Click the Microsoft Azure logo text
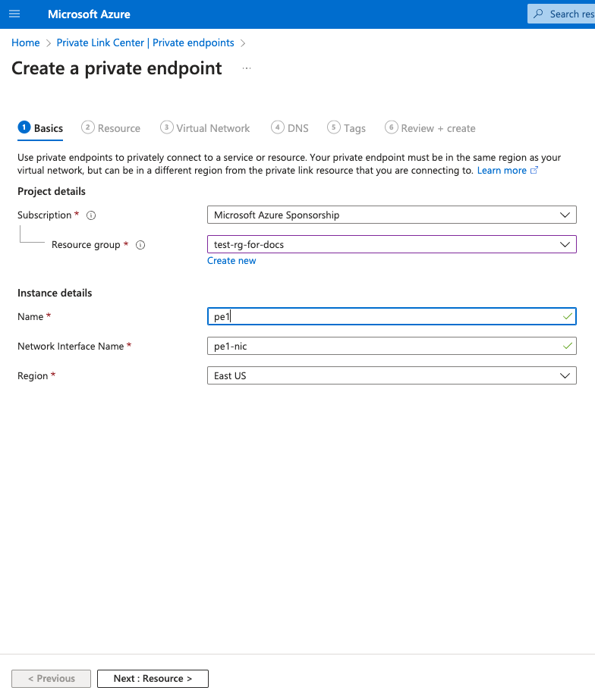The image size is (595, 700). tap(89, 14)
